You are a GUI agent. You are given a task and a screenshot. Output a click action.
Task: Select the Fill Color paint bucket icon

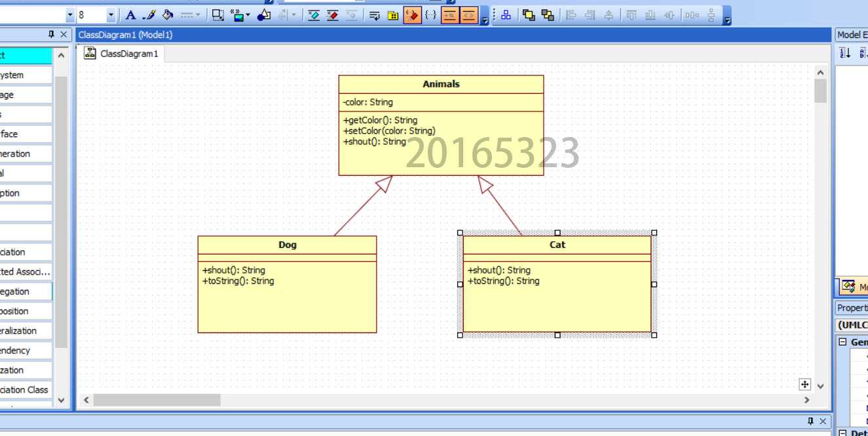coord(168,15)
